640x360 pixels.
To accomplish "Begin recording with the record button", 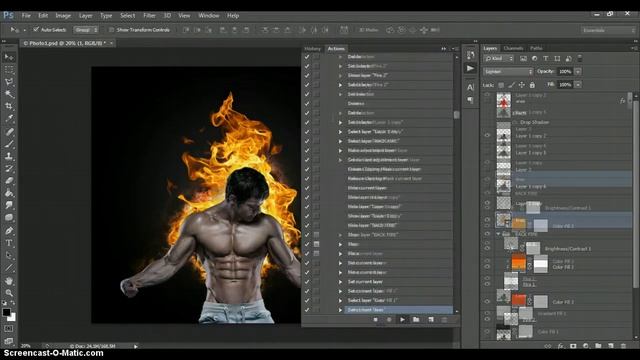I will tap(389, 320).
